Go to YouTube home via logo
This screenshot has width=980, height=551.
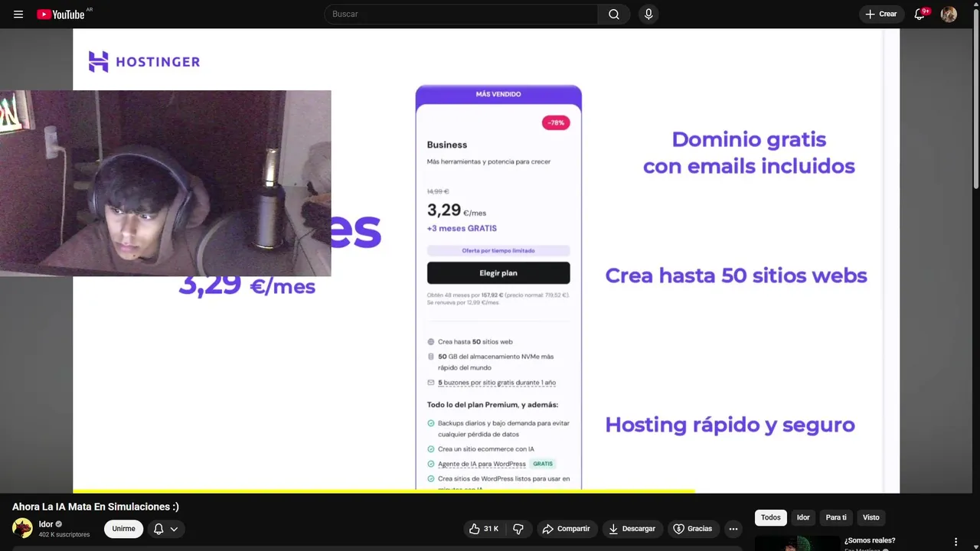coord(60,14)
